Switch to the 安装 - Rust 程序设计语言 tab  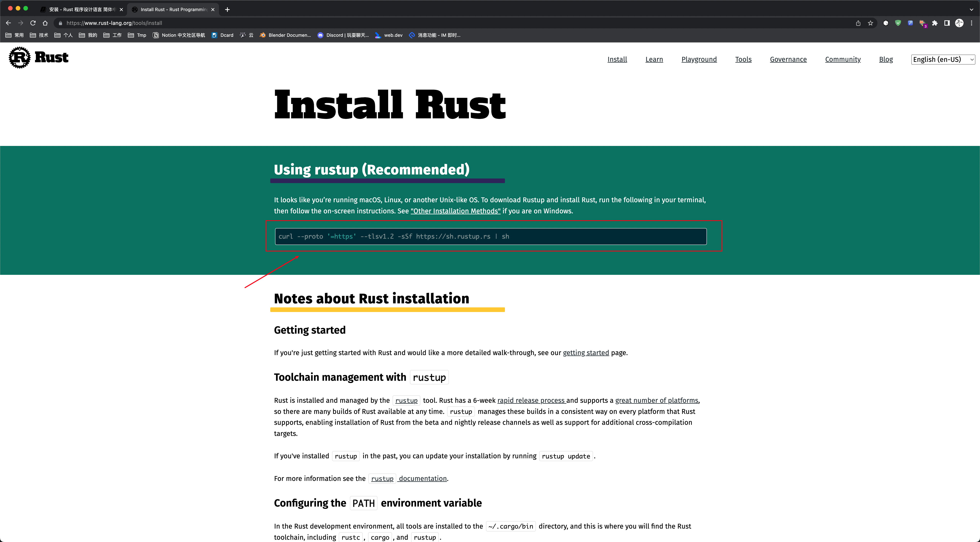[x=82, y=10]
